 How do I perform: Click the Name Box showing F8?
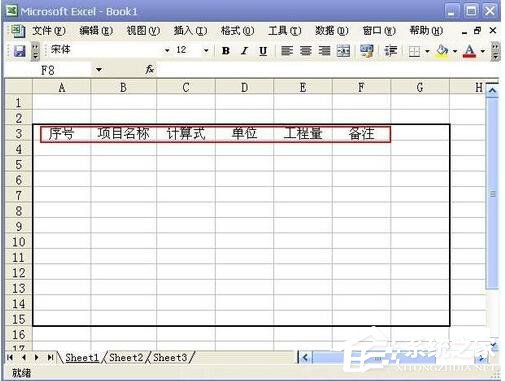[x=48, y=70]
